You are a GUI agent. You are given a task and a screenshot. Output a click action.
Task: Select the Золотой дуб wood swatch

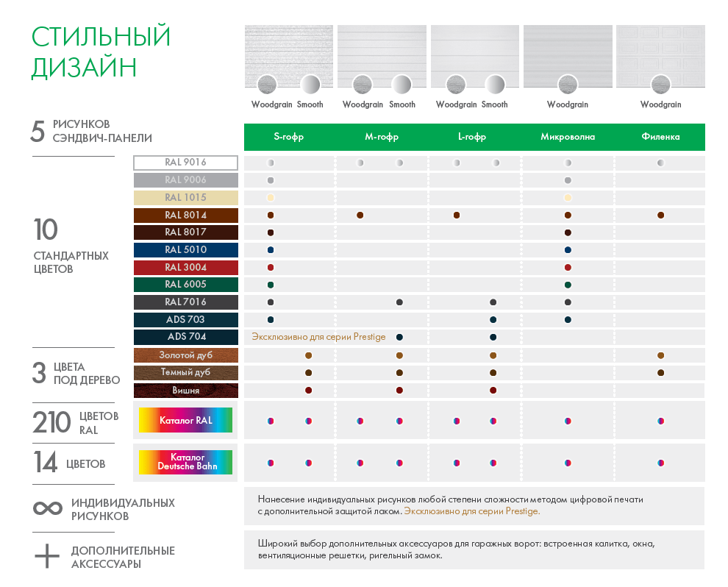pos(186,355)
